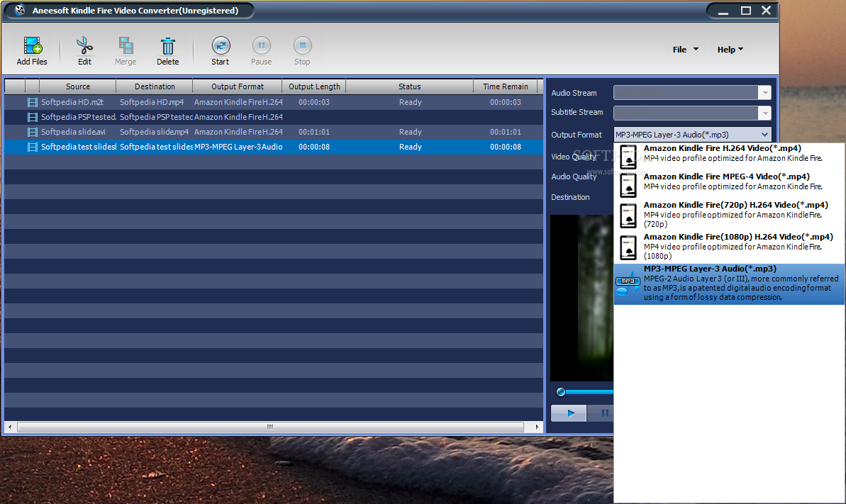Sort by the Output Length column header
846x504 pixels.
[x=314, y=86]
